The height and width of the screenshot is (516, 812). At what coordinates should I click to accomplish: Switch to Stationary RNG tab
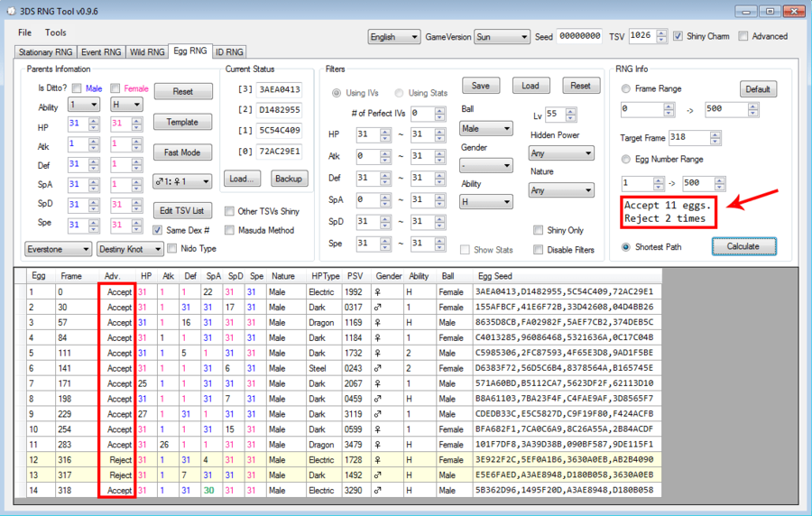46,51
